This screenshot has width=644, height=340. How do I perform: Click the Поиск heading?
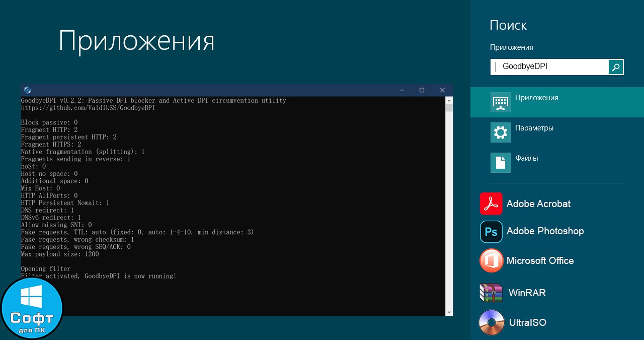tap(508, 25)
